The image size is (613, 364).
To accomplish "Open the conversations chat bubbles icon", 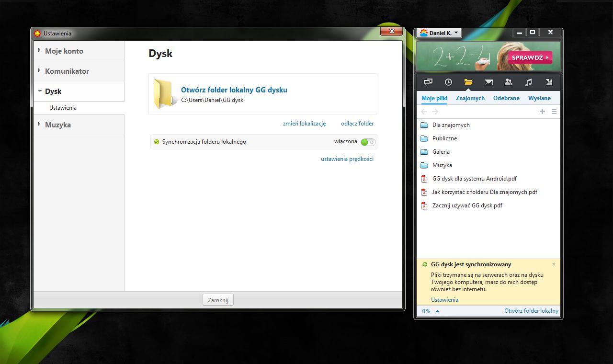I will pyautogui.click(x=428, y=82).
